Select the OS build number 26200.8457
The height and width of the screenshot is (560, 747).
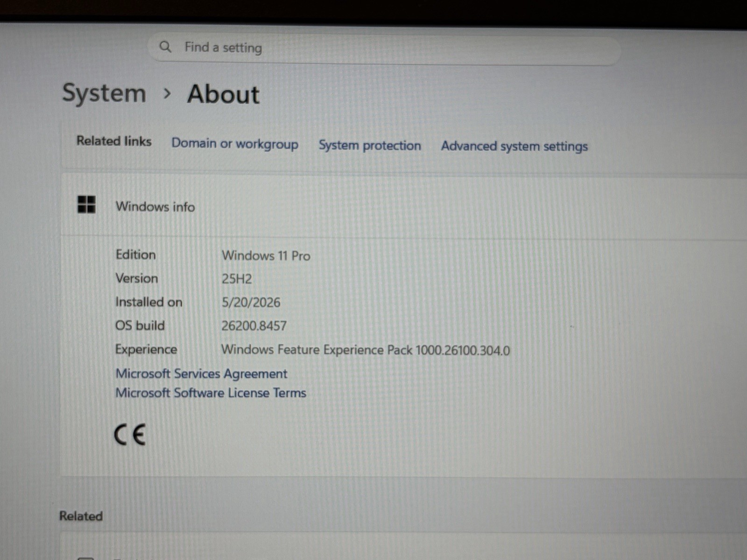click(254, 326)
